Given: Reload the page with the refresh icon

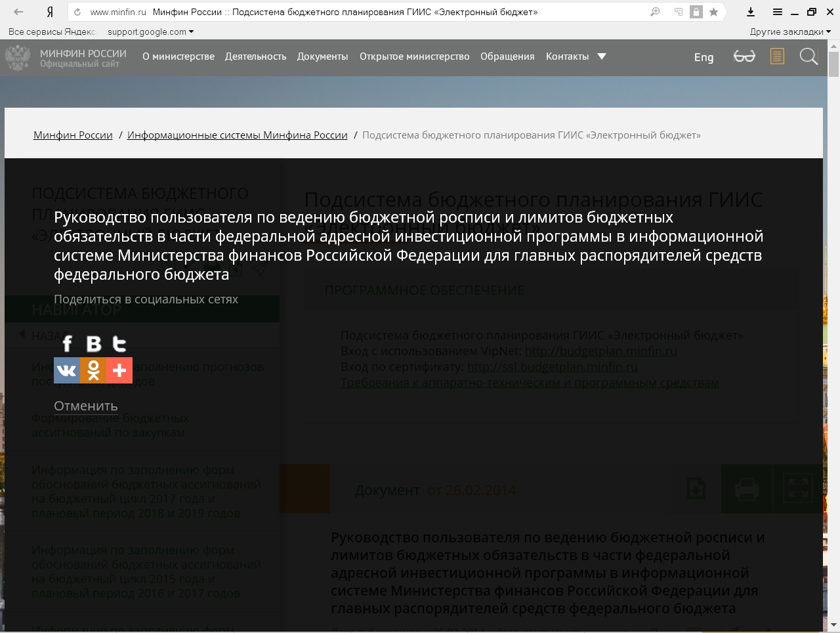Looking at the screenshot, I should [x=78, y=12].
